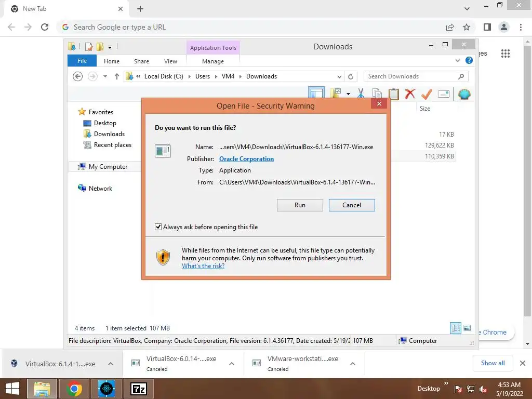Go back in File Explorer
532x399 pixels.
(x=78, y=76)
